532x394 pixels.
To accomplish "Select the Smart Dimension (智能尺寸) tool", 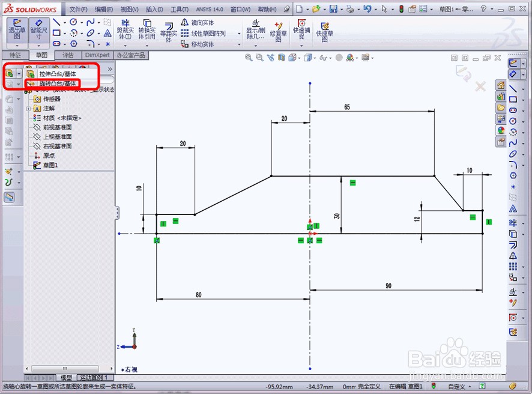I will coord(38,29).
